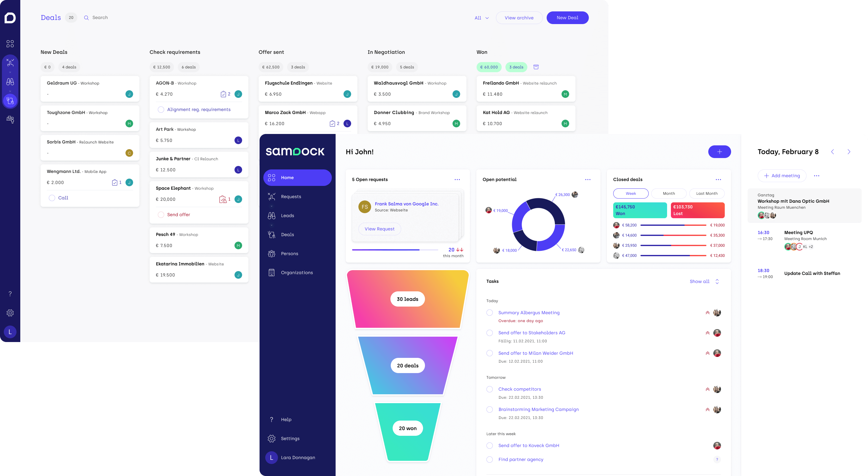Click the sales funnel 30 leads thumbnail

407,299
